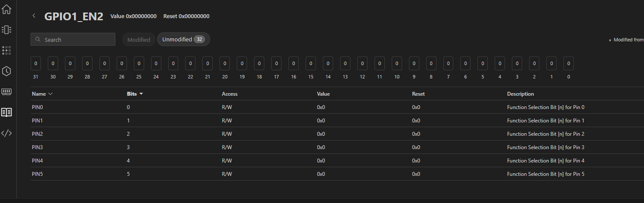Select the open book registers icon
The height and width of the screenshot is (203, 644).
click(6, 112)
